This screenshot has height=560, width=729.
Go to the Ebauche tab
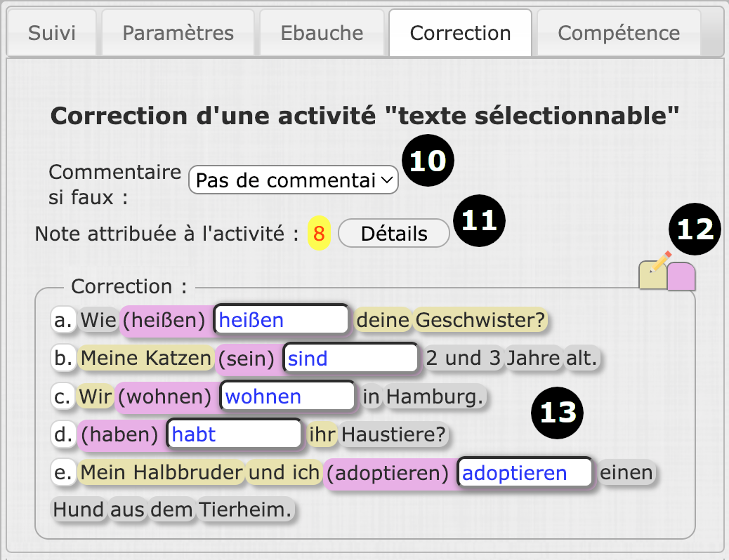click(322, 33)
